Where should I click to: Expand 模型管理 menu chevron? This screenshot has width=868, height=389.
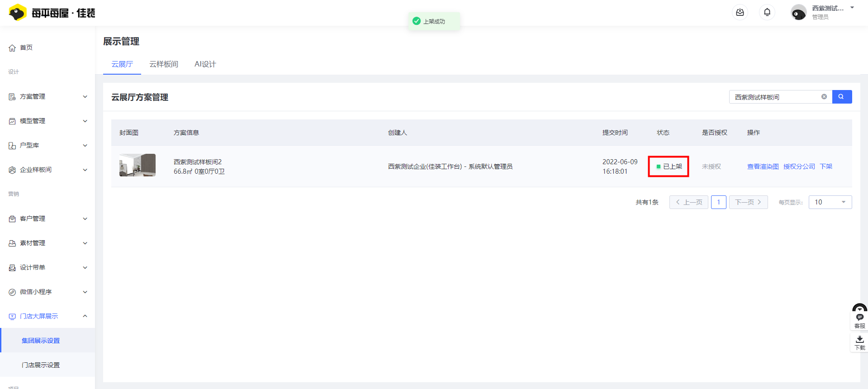[x=85, y=121]
